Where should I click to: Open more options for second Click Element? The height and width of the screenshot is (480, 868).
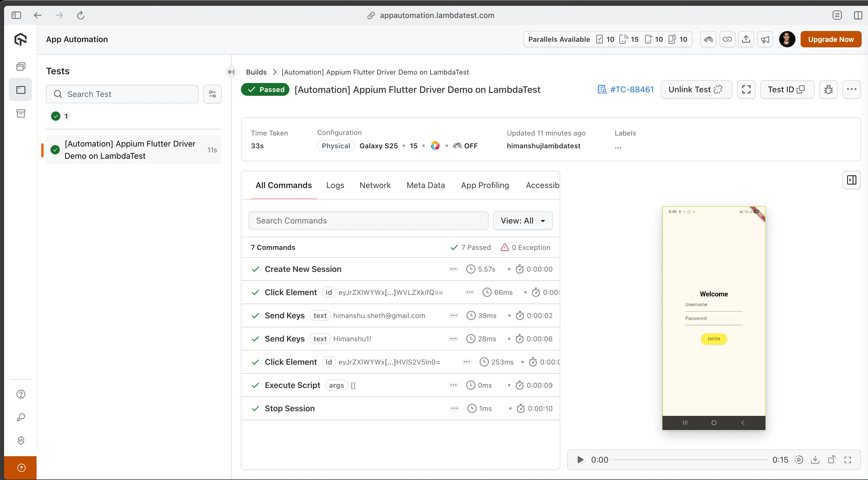tap(467, 362)
